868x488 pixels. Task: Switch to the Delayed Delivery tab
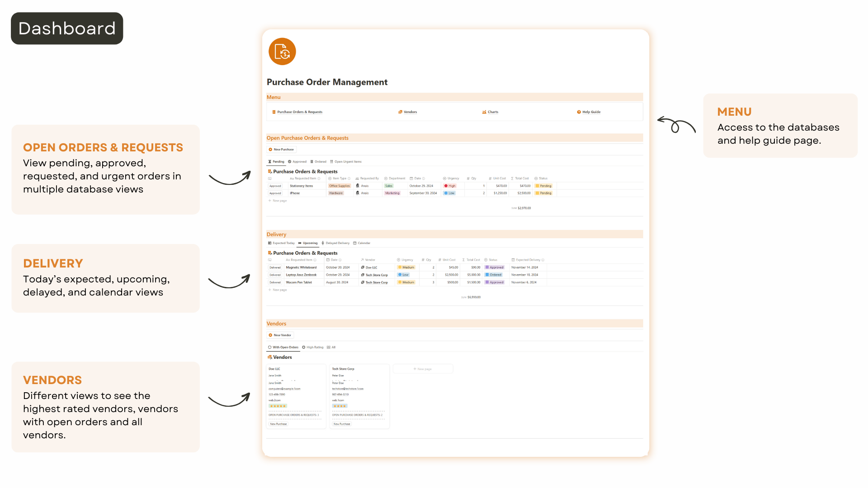[x=335, y=243]
